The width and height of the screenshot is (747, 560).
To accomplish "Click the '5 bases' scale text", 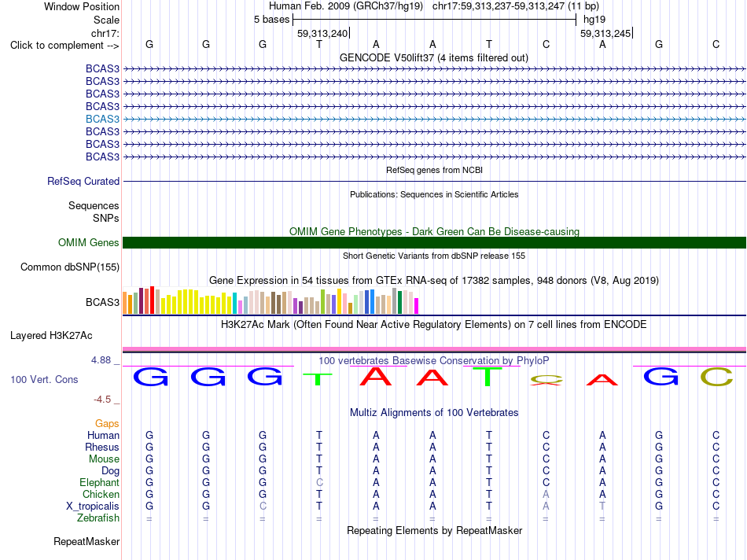I will (x=271, y=20).
